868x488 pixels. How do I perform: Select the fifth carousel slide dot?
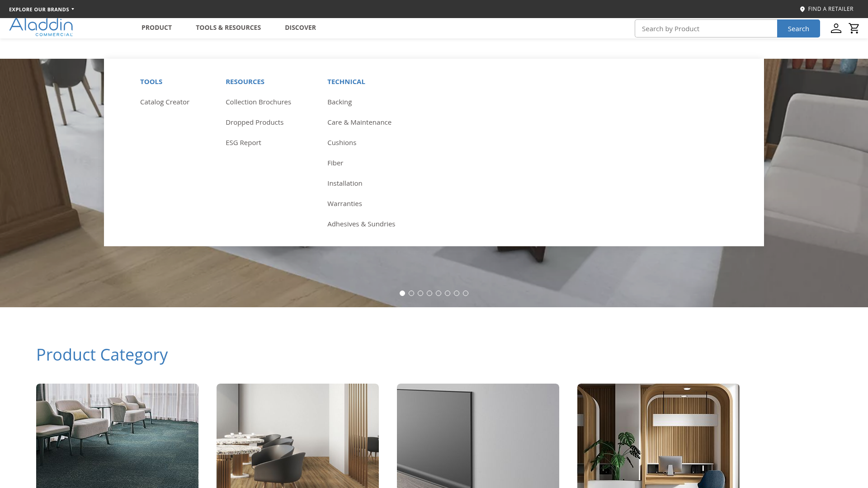pos(439,293)
